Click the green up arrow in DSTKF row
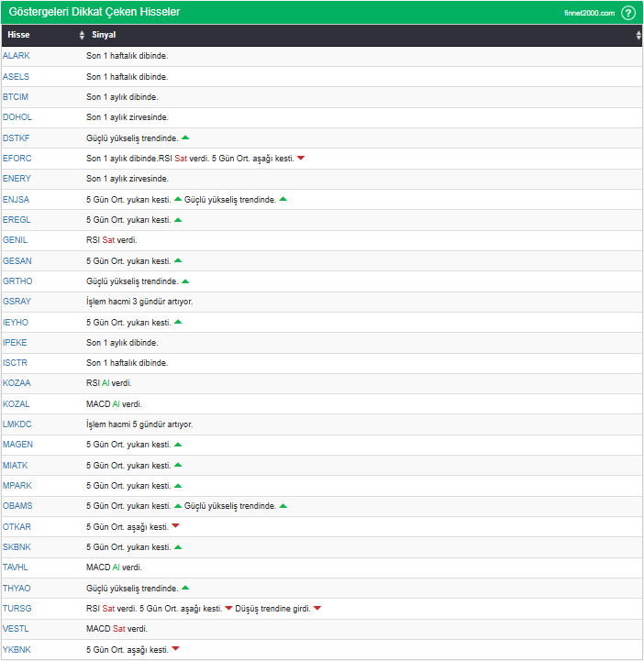This screenshot has width=644, height=661. [x=185, y=138]
